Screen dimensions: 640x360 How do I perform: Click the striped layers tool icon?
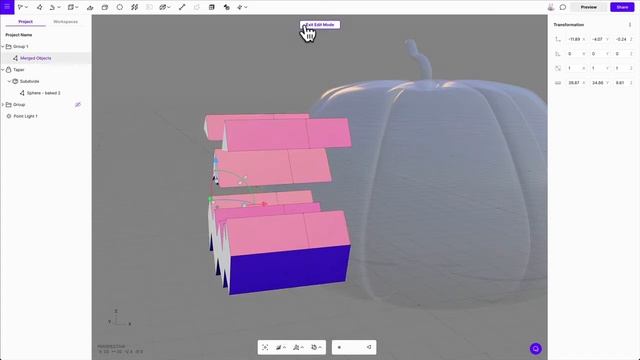(x=162, y=7)
